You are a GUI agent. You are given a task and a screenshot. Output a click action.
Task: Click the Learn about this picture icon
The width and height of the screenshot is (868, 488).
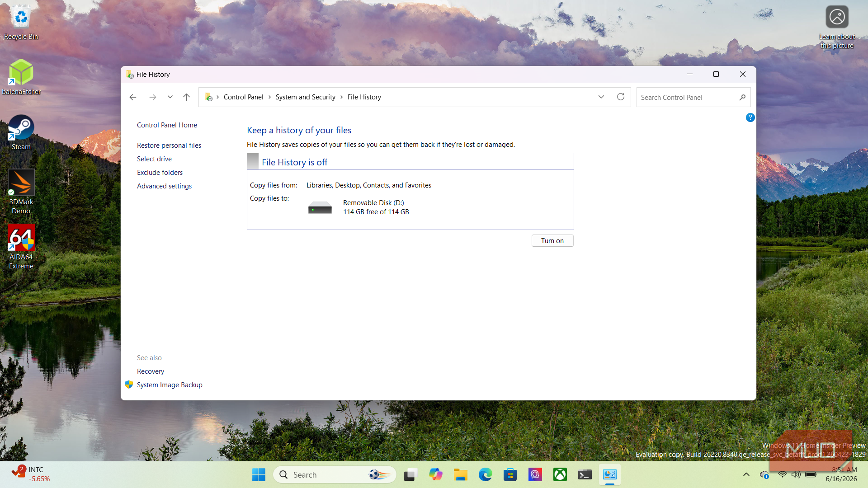pyautogui.click(x=837, y=27)
